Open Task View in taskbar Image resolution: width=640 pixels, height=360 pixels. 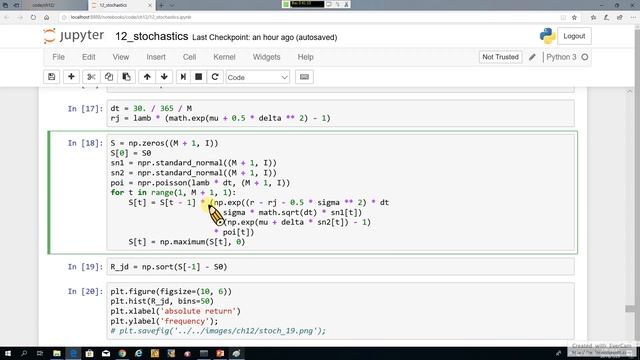click(x=40, y=353)
